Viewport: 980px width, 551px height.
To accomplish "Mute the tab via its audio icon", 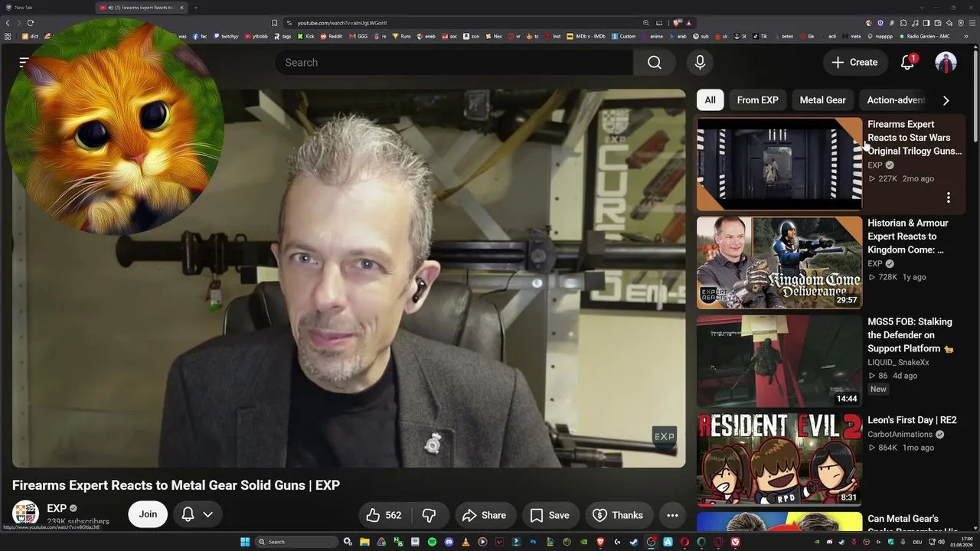I will click(x=110, y=8).
